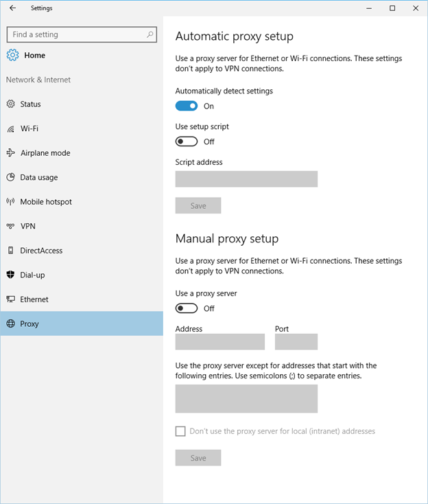Image resolution: width=428 pixels, height=504 pixels.
Task: Click the proxy Port input field
Action: [x=296, y=342]
